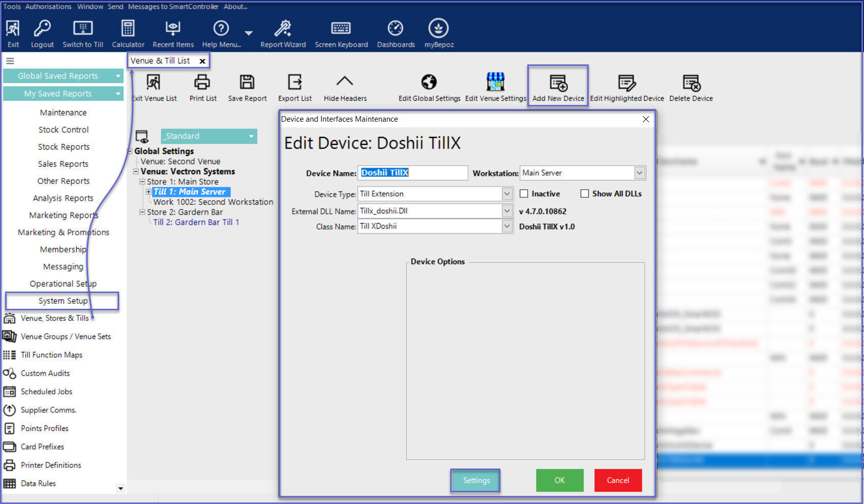The height and width of the screenshot is (504, 864).
Task: Select the Venue & Till List tab
Action: tap(160, 61)
